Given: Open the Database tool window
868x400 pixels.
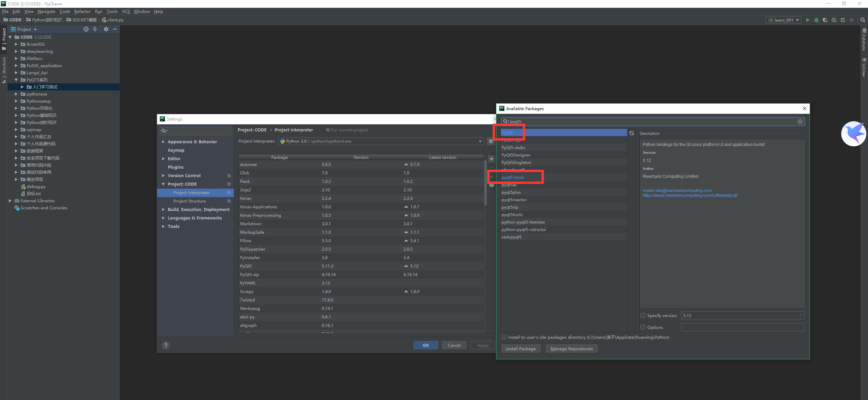Looking at the screenshot, I should click(864, 40).
